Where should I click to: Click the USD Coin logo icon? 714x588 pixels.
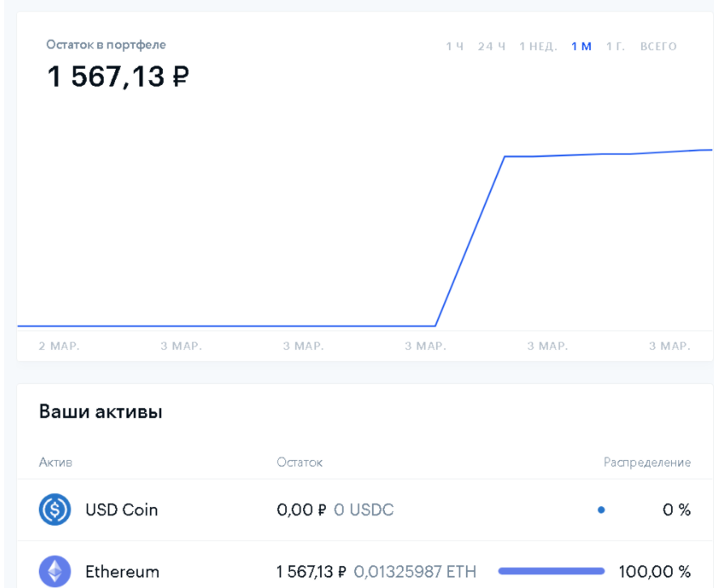click(x=55, y=510)
